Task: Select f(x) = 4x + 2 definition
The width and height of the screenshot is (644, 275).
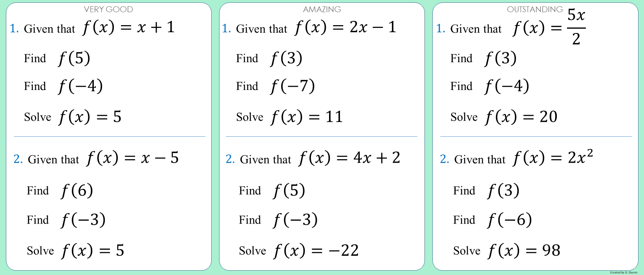Action: [349, 158]
